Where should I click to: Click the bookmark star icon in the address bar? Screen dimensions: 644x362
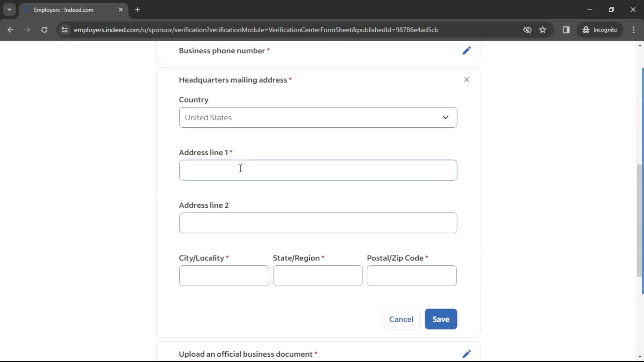tap(544, 29)
